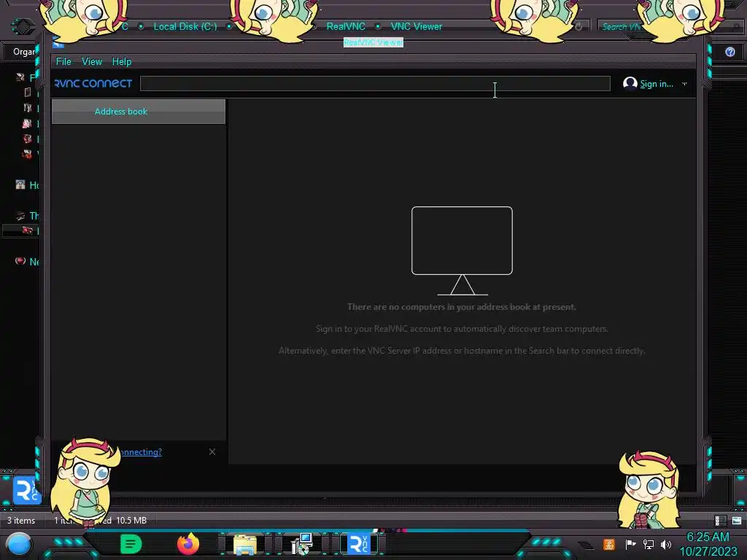Launch Firefox from the taskbar
The height and width of the screenshot is (560, 747).
coord(188,544)
